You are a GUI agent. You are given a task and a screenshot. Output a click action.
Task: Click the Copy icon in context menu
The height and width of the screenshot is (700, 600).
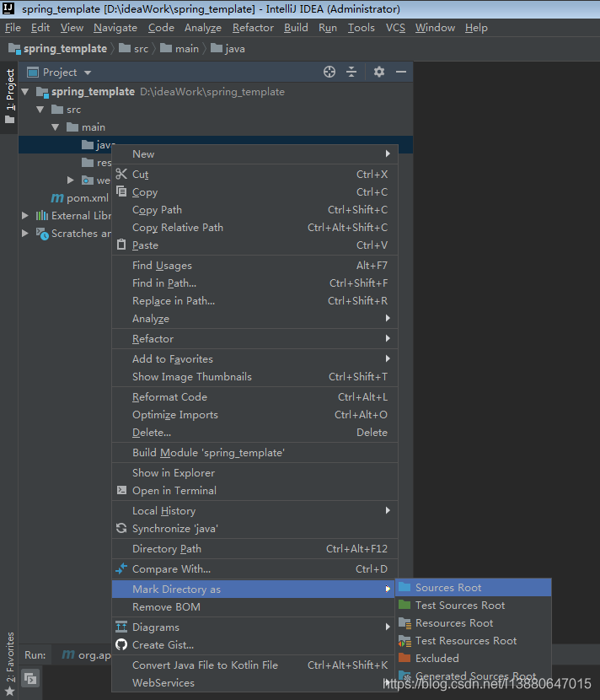(x=121, y=191)
